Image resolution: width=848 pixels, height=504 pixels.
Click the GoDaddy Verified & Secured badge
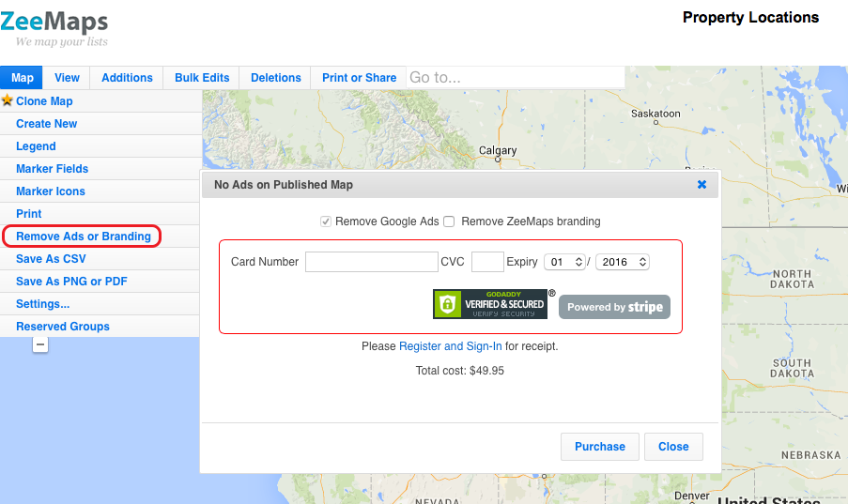click(x=489, y=304)
